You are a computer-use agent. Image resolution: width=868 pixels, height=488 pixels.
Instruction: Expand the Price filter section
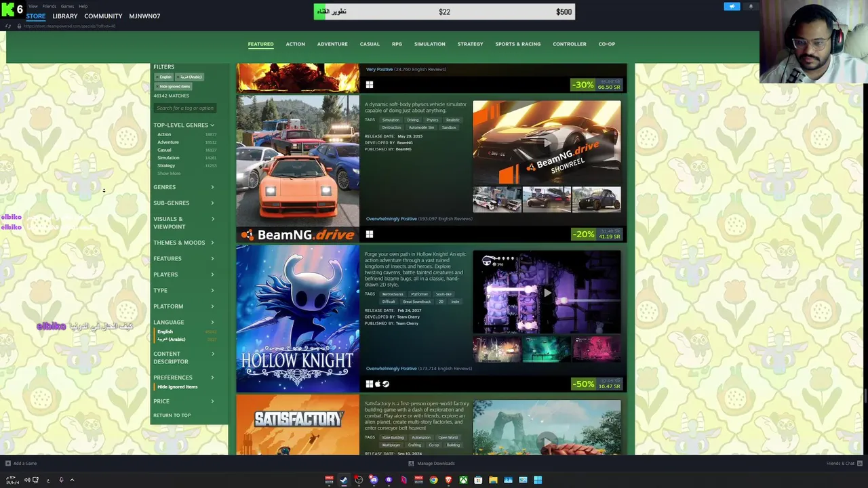click(184, 401)
